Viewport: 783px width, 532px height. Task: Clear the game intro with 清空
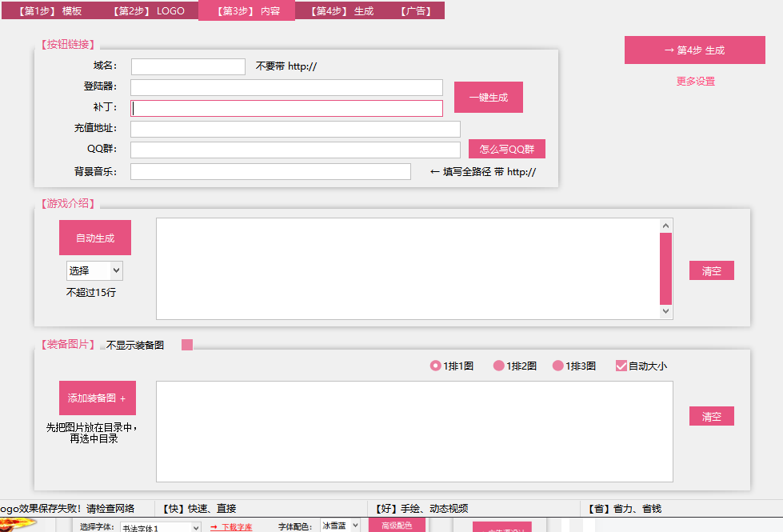point(711,270)
